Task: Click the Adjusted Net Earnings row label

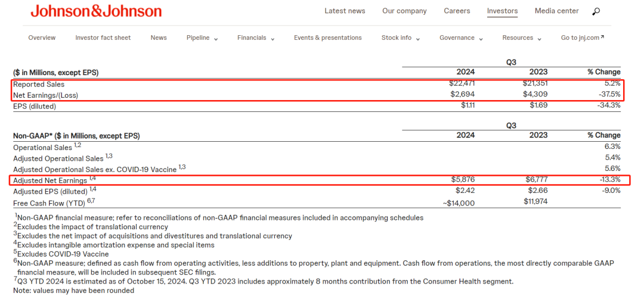Action: click(x=50, y=180)
